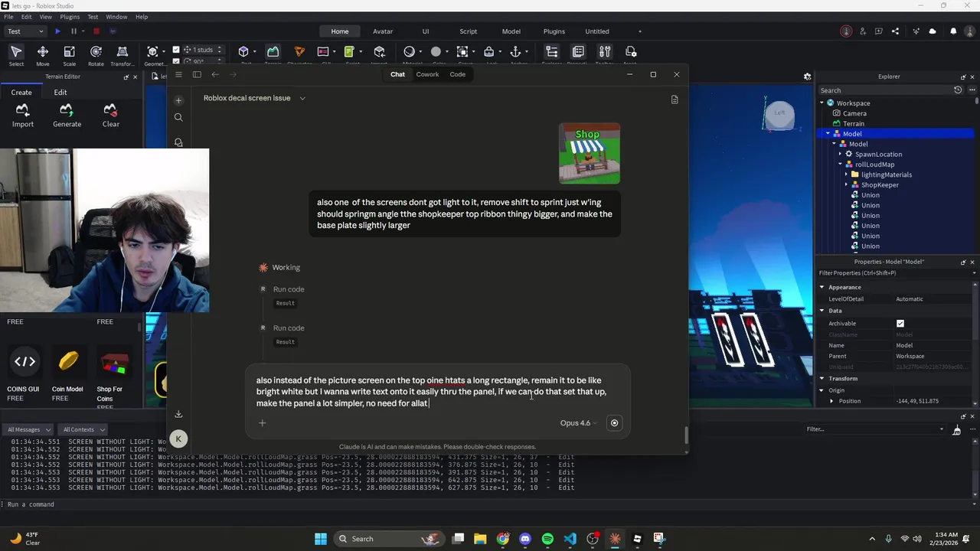Screen dimensions: 980x551
Task: Open the Character toolbar icon
Action: tap(299, 52)
